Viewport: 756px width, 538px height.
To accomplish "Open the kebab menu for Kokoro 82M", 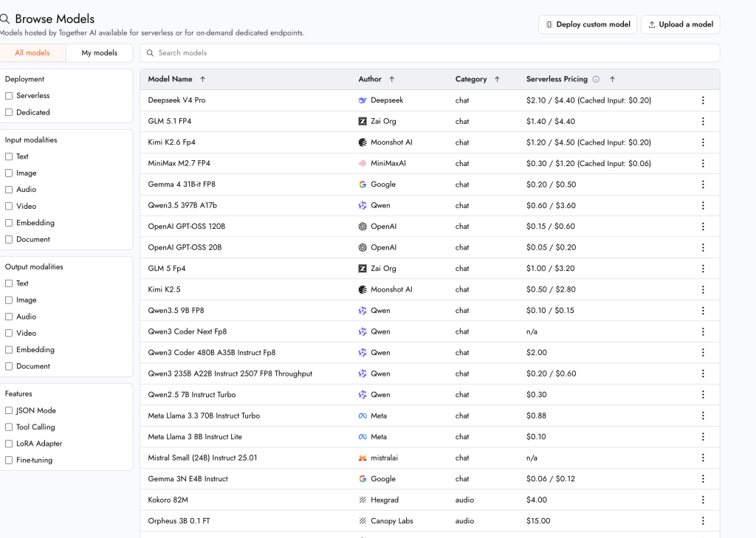I will click(703, 500).
